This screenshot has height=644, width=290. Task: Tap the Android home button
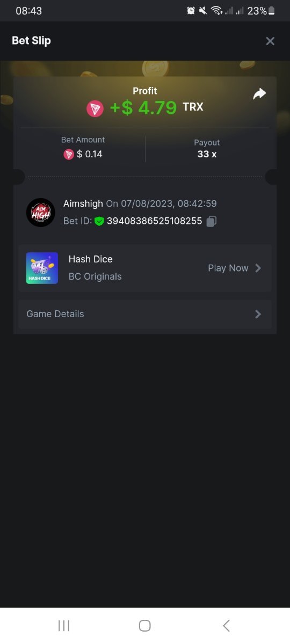[144, 625]
